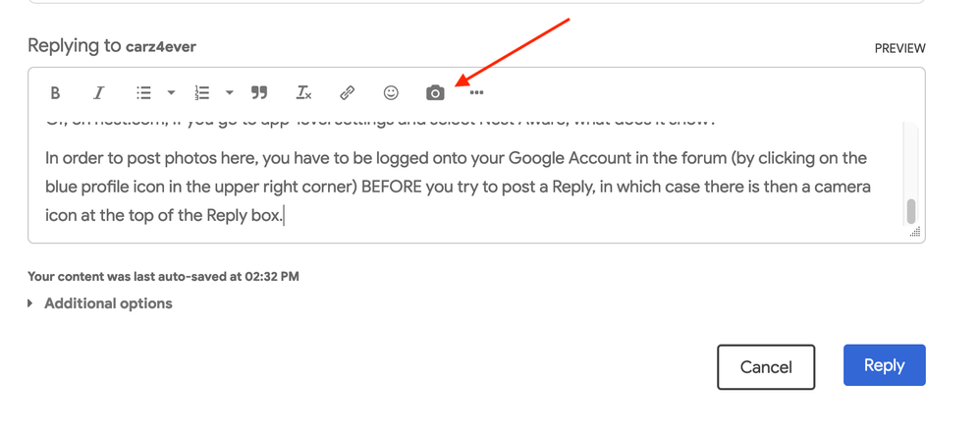The height and width of the screenshot is (436, 980).
Task: Switch to PREVIEW of the reply
Action: 899,48
